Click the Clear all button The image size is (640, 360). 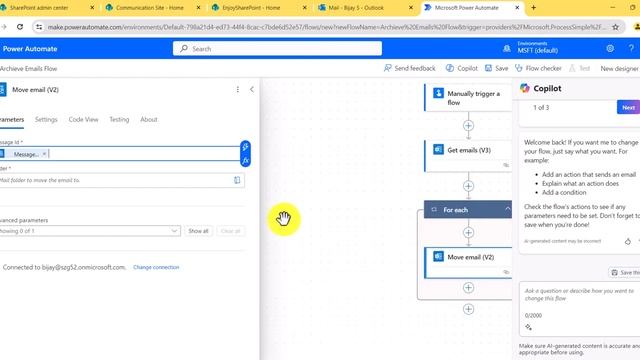230,231
